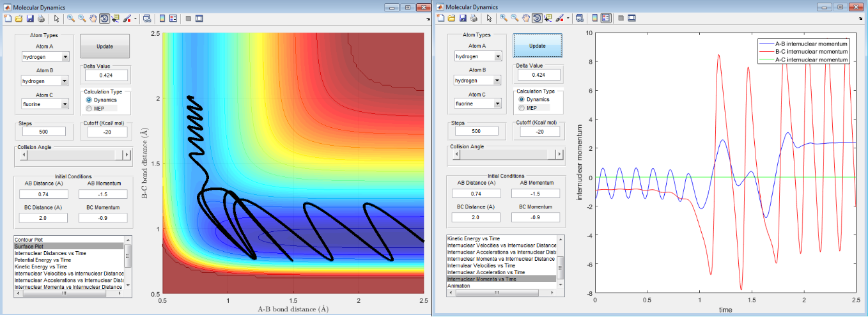The height and width of the screenshot is (317, 868).
Task: Activate Data Cursor tool in right window
Action: [547, 18]
